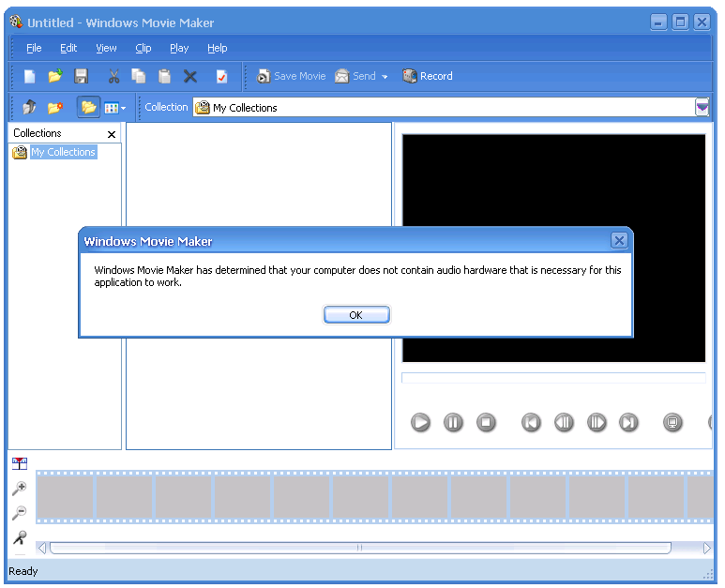Close the Collections pane

(x=112, y=134)
